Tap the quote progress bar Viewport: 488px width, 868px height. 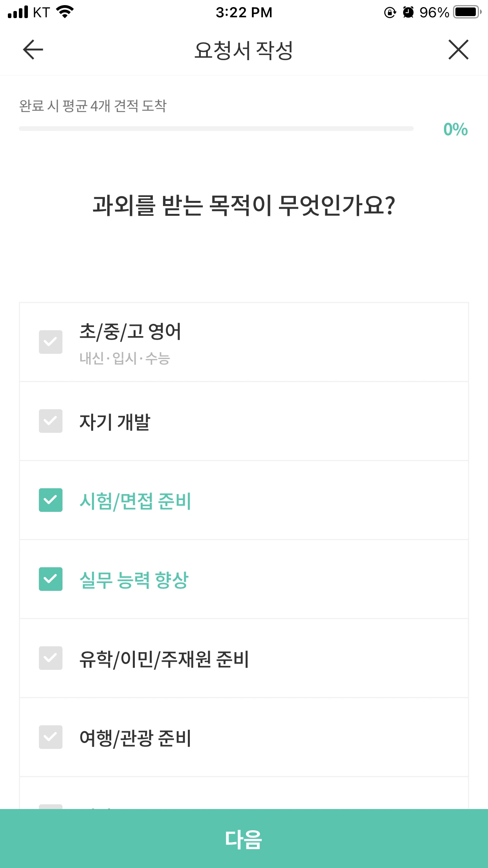pos(216,129)
